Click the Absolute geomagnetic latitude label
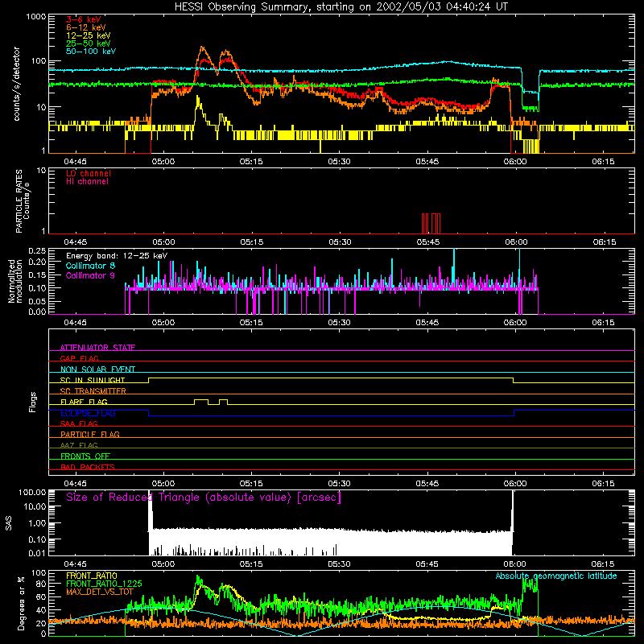The height and width of the screenshot is (644, 644). point(556,576)
